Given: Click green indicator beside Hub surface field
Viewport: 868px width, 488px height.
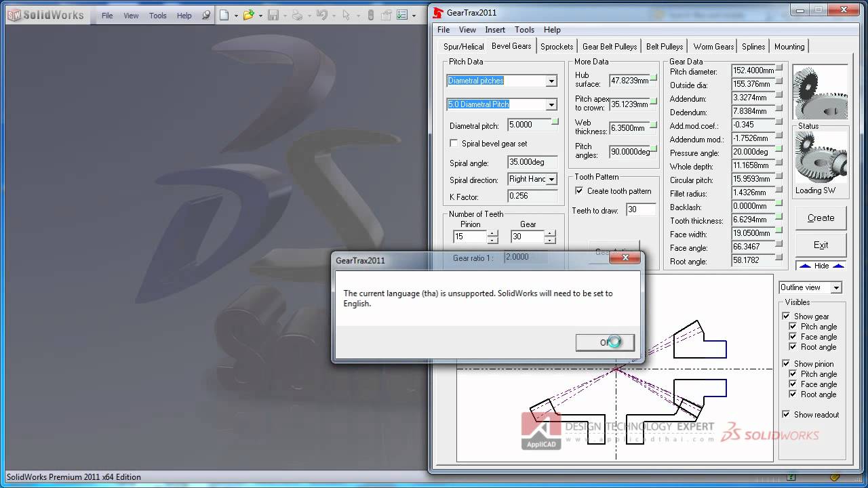Looking at the screenshot, I should 654,78.
